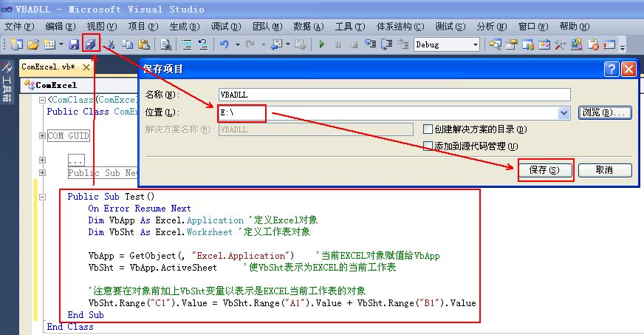Click the 名称 name field containing VBADLL
The image size is (644, 335).
click(394, 95)
